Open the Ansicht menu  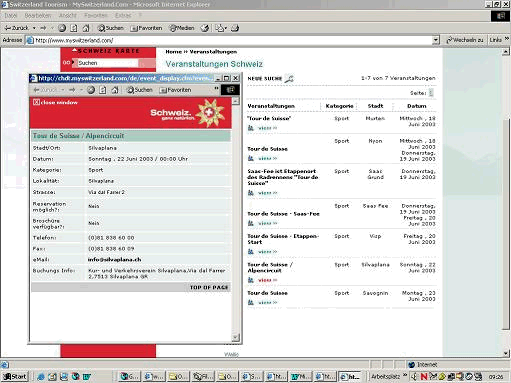68,16
